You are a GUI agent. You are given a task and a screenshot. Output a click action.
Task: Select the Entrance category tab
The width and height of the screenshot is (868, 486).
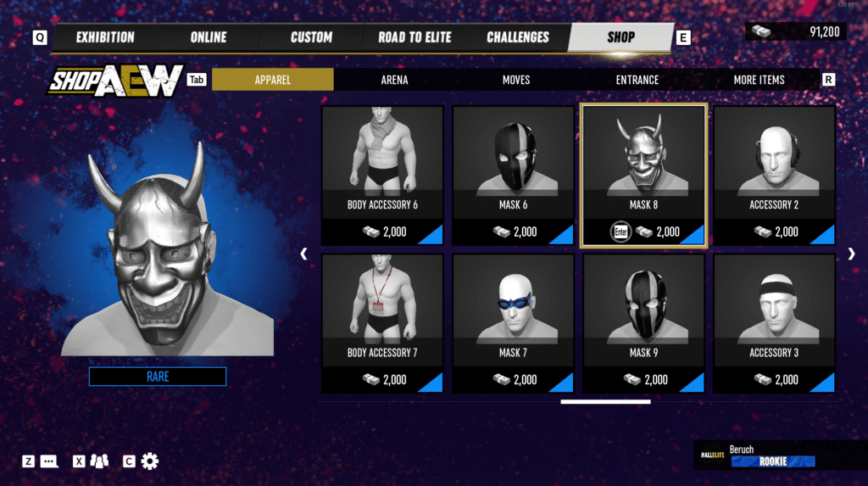637,80
